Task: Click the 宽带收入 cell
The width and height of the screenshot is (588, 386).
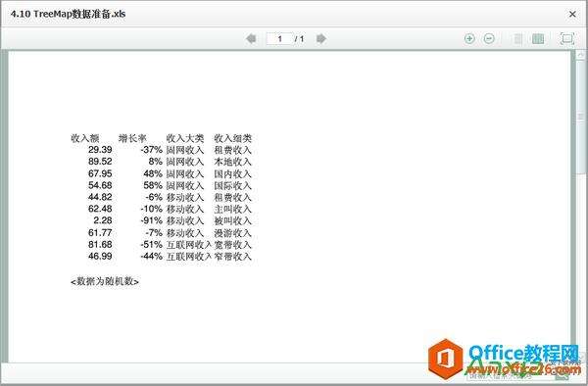Action: coord(232,244)
